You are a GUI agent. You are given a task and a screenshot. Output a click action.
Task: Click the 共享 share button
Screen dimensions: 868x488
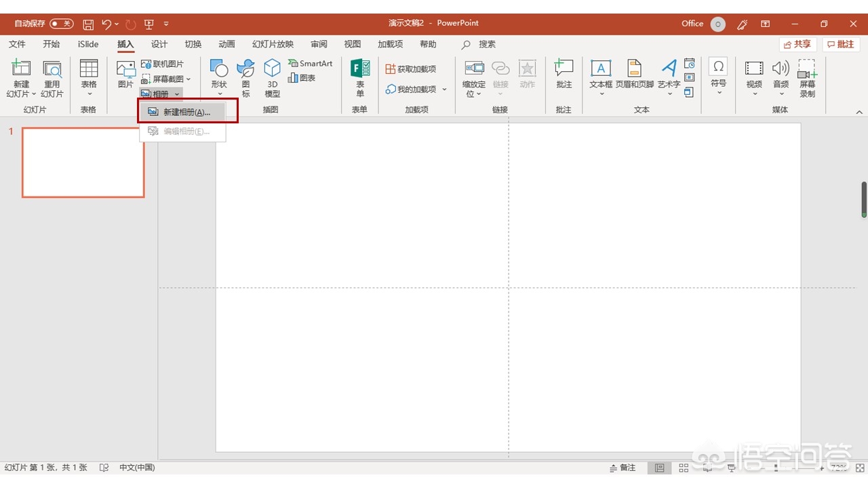point(797,44)
